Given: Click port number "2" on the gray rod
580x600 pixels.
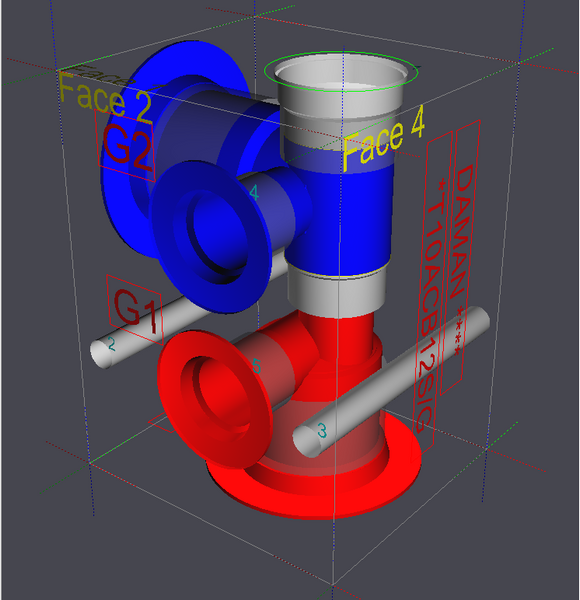Looking at the screenshot, I should [x=111, y=344].
